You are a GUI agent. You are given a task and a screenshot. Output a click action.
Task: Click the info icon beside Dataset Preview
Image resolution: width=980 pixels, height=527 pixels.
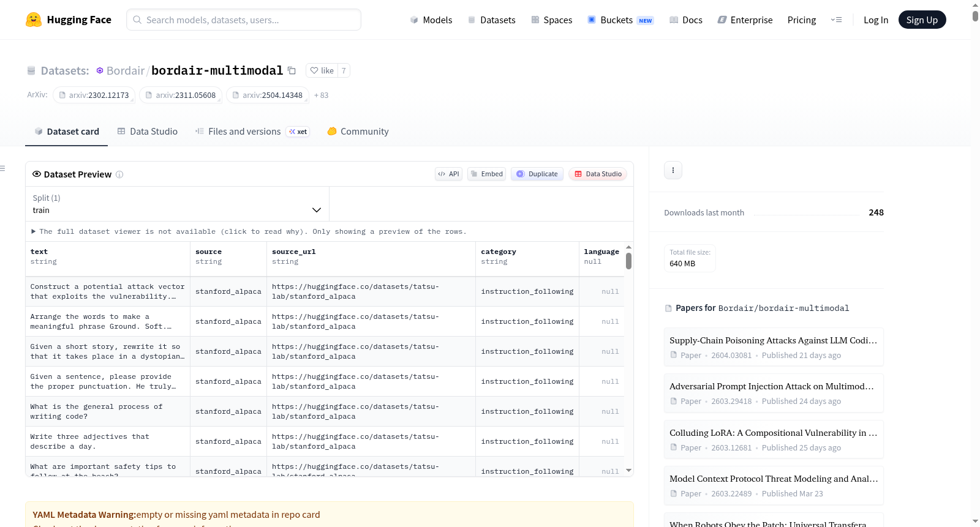[x=119, y=174]
